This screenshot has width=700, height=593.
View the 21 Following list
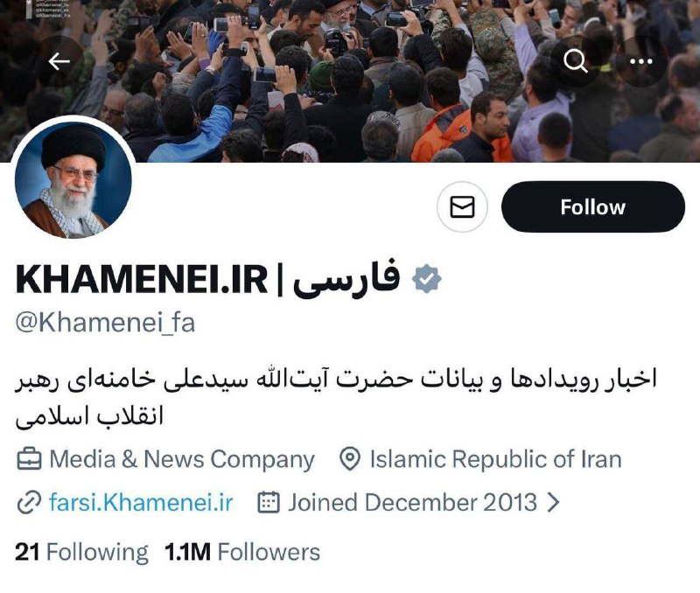point(81,552)
